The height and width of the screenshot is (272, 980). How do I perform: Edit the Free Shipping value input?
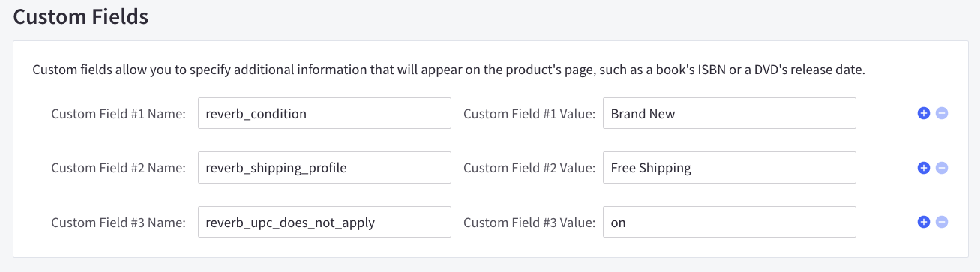[730, 168]
